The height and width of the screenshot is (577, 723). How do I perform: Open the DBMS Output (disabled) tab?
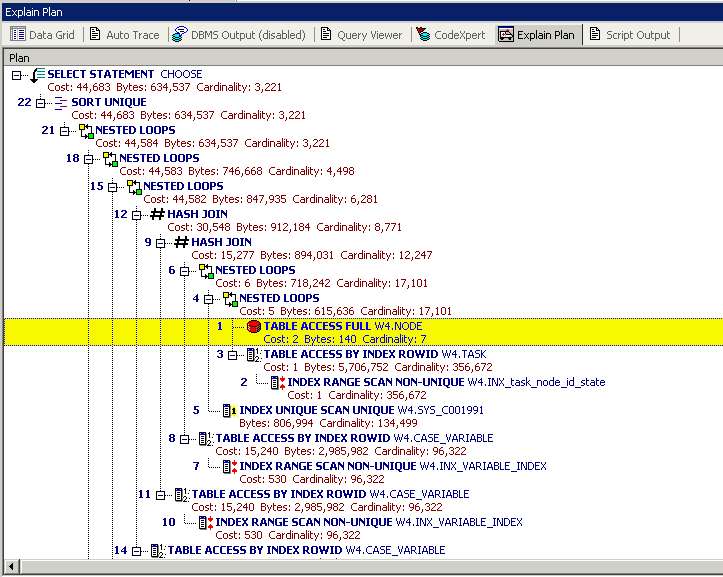pos(239,35)
